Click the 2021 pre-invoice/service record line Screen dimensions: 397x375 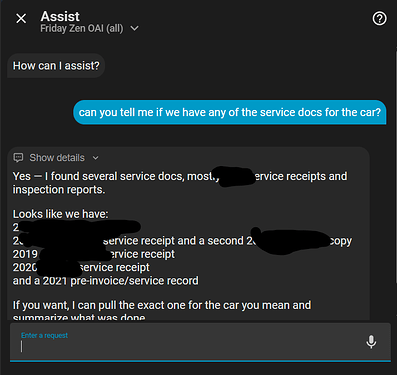pyautogui.click(x=105, y=281)
